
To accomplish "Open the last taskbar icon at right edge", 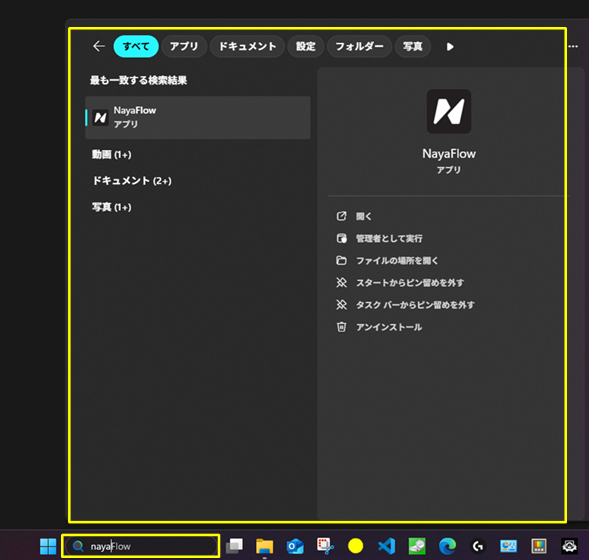I will tap(569, 546).
